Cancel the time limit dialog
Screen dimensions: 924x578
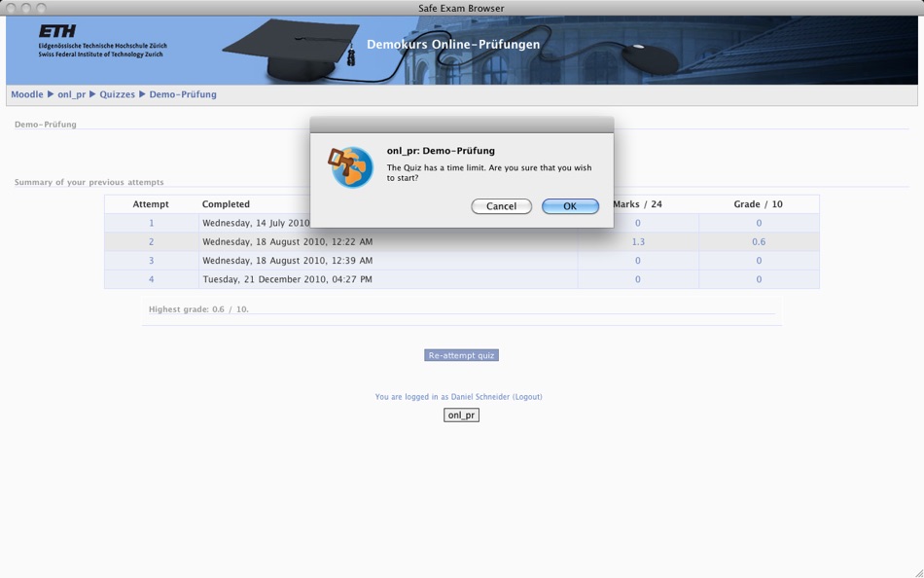coord(502,206)
